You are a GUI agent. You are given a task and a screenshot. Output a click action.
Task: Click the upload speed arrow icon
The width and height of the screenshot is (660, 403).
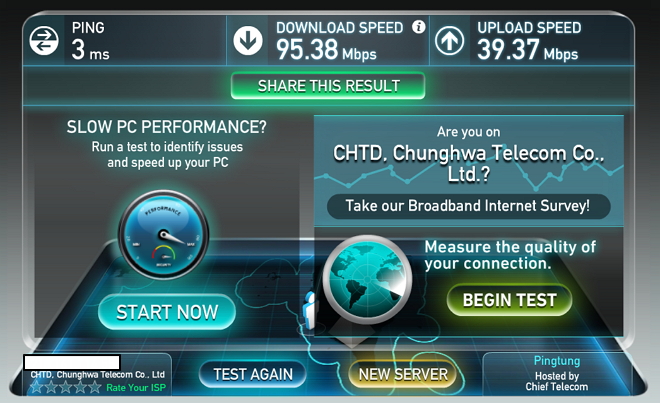point(449,41)
